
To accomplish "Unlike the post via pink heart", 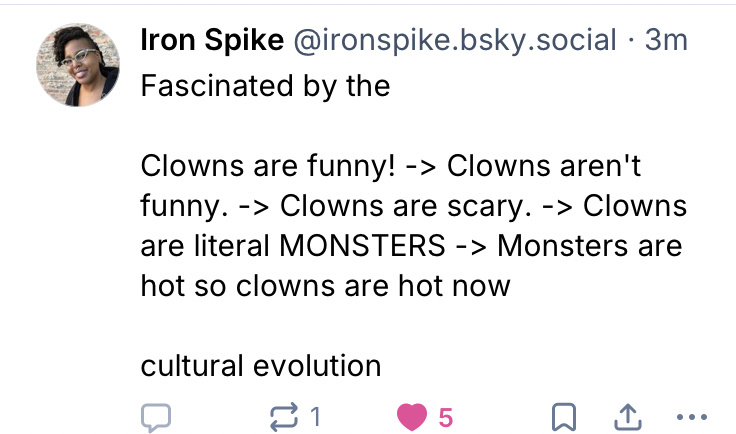I will point(412,417).
